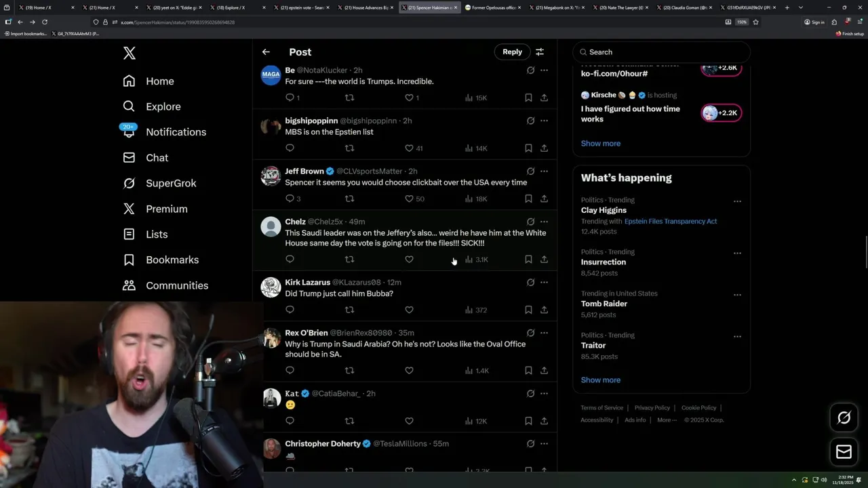Reload the page in browser toolbar
Viewport: 868px width, 488px height.
[45, 22]
